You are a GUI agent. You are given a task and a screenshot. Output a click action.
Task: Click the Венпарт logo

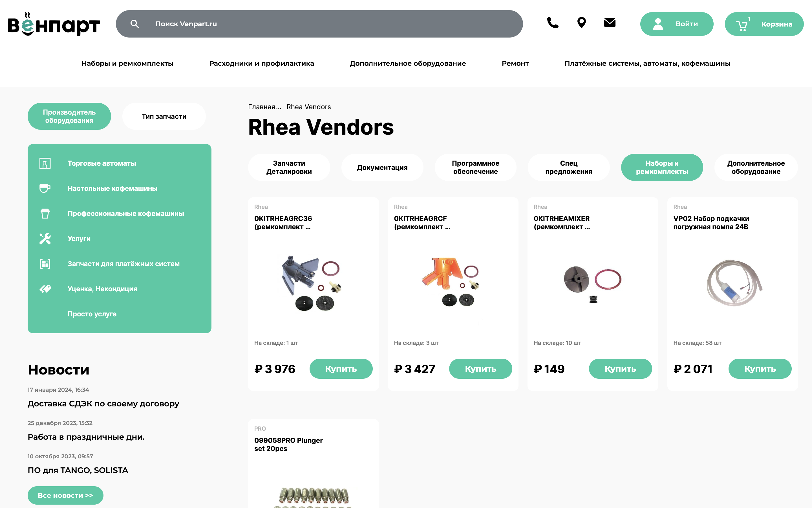pyautogui.click(x=54, y=24)
